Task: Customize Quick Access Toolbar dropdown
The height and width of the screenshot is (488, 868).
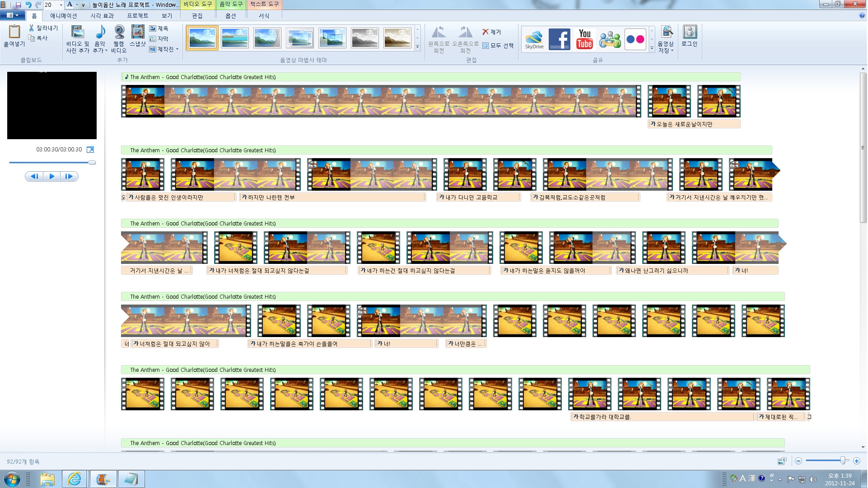Action: pos(83,5)
